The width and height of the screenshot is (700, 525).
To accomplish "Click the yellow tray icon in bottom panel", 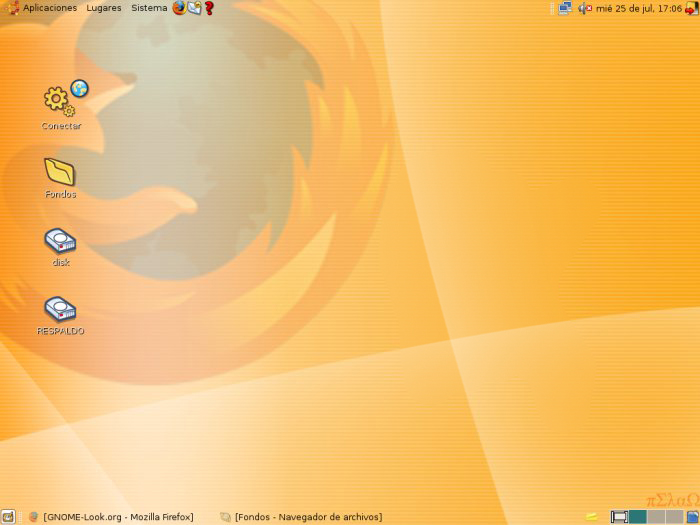I will (592, 517).
